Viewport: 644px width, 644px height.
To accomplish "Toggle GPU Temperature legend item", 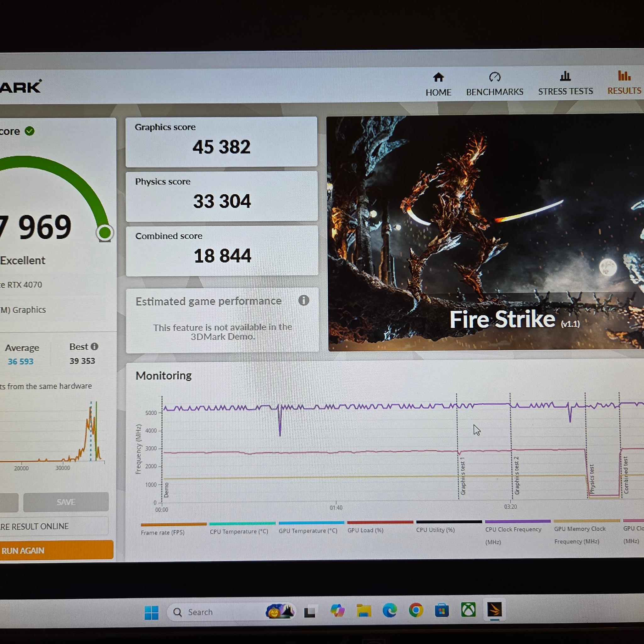I will click(311, 528).
